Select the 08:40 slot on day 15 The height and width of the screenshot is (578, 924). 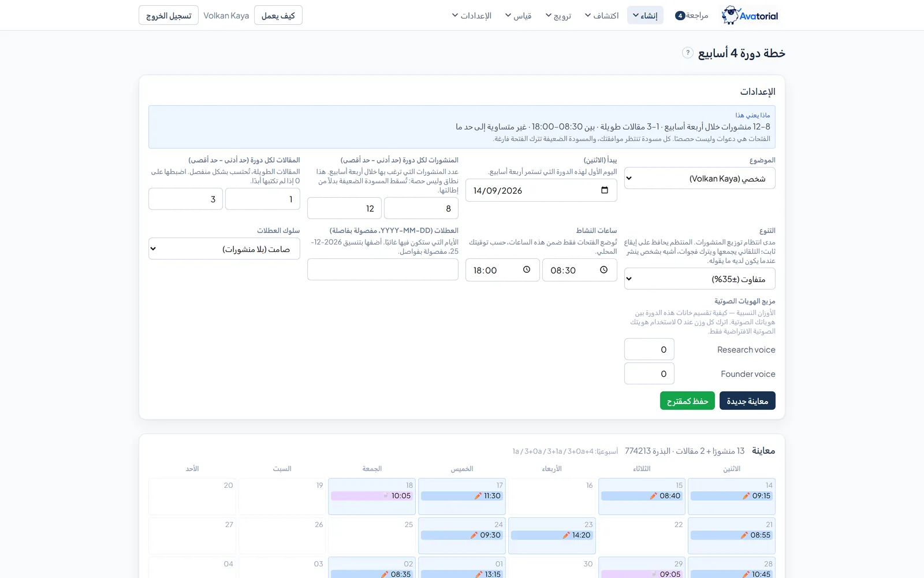[x=642, y=496]
